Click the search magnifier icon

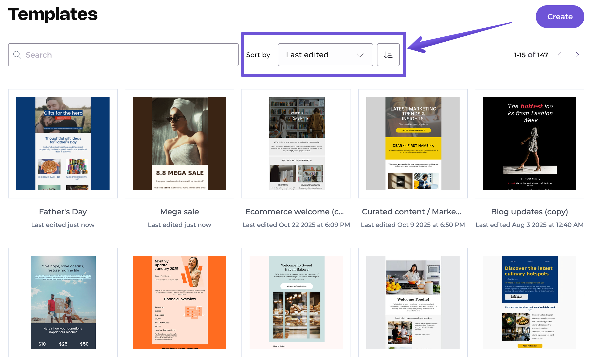tap(17, 55)
